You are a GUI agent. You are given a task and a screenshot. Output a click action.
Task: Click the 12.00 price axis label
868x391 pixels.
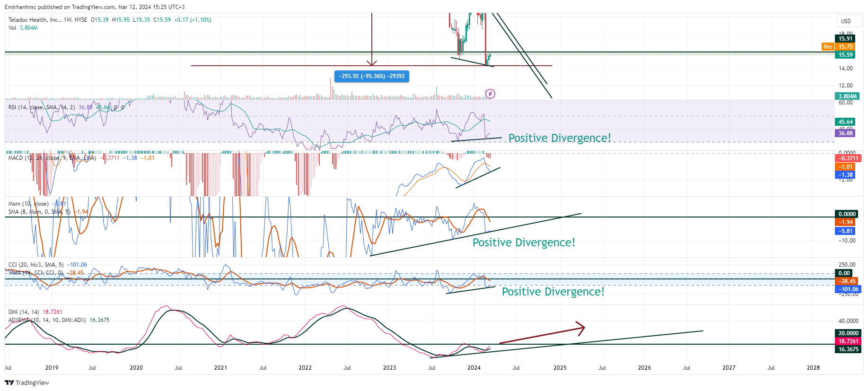(846, 86)
